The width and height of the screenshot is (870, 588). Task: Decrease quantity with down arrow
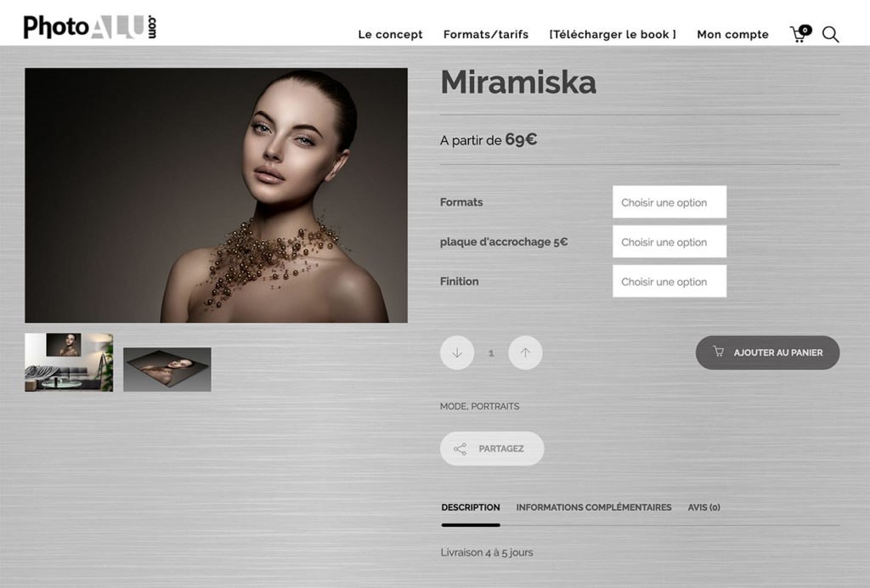(x=456, y=353)
